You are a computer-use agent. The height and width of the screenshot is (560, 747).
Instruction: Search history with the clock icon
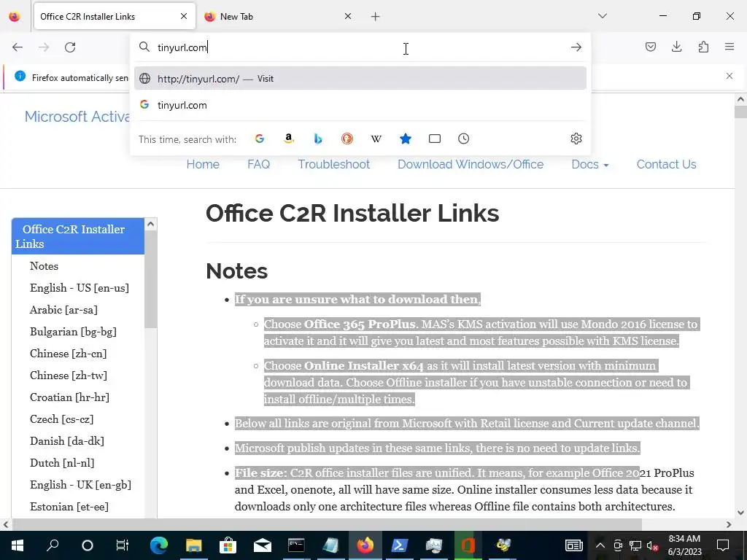[x=463, y=139]
